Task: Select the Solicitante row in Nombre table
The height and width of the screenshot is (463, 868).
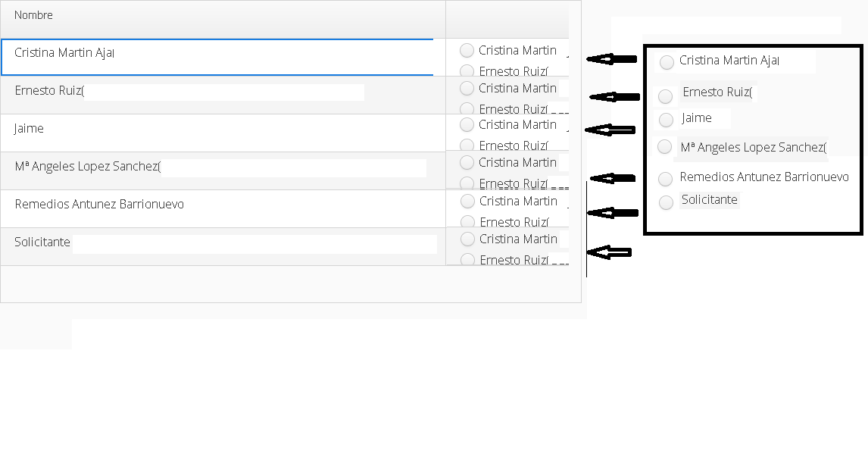Action: pyautogui.click(x=42, y=242)
